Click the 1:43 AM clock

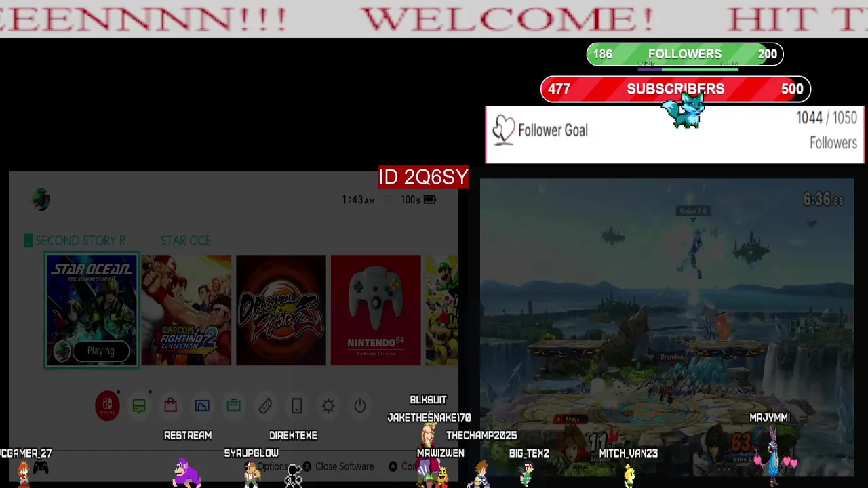coord(358,200)
